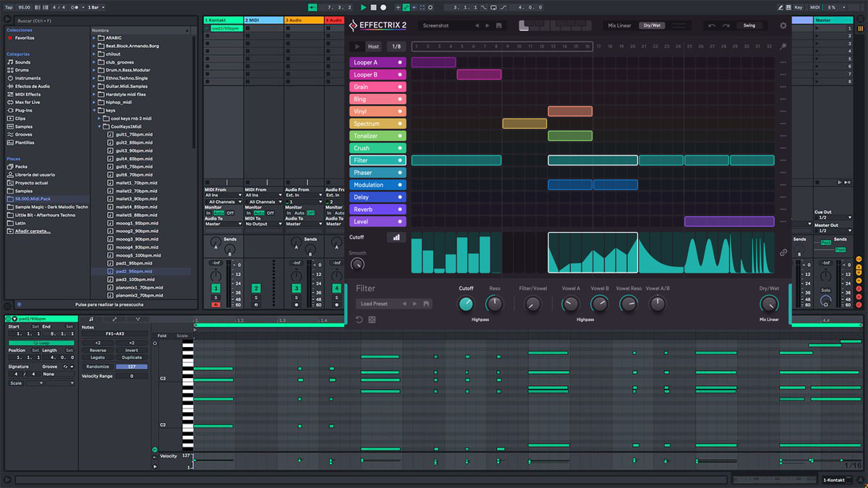Image resolution: width=868 pixels, height=488 pixels.
Task: Click the Reverse notes button
Action: (98, 351)
